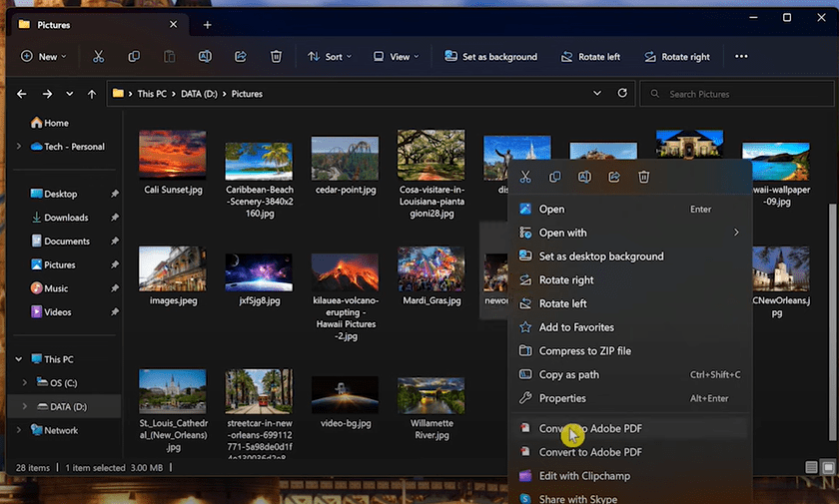
Task: Click the Copy icon in the toolbar
Action: (x=134, y=56)
